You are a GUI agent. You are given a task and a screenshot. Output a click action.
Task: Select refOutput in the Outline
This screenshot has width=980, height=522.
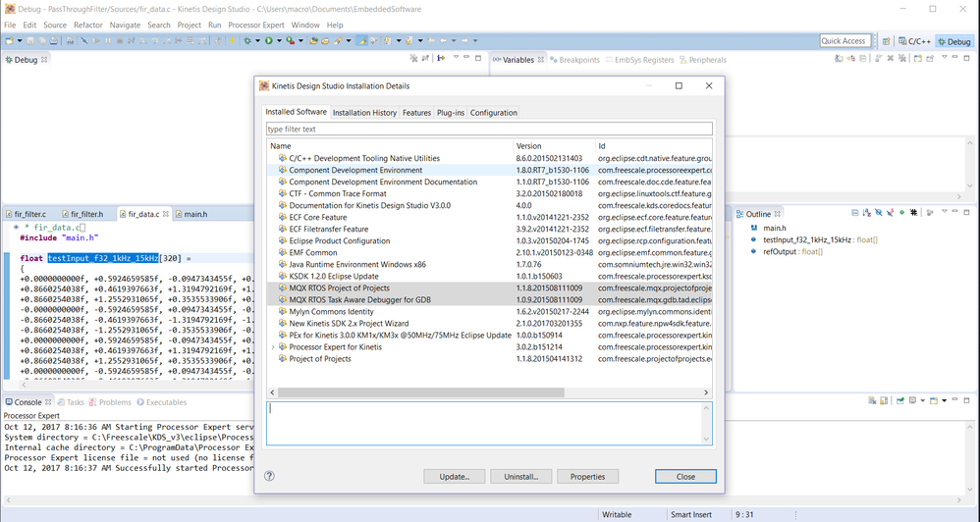tap(787, 251)
